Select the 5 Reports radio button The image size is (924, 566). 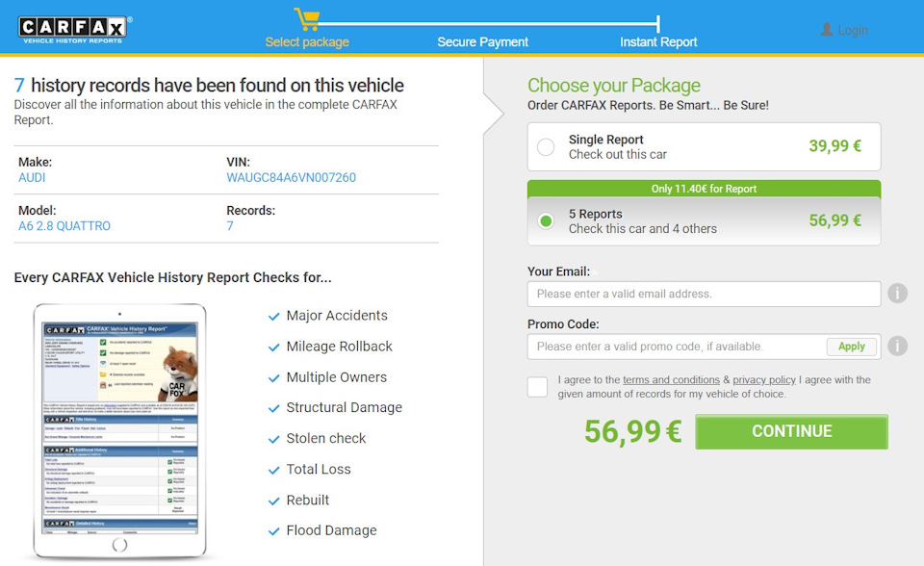546,221
